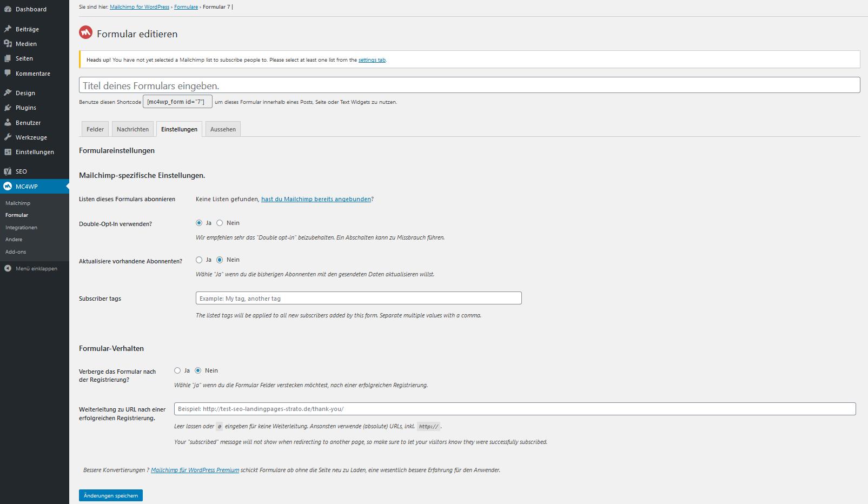The image size is (868, 504).
Task: Open the Integrationen submenu entry
Action: 21,228
